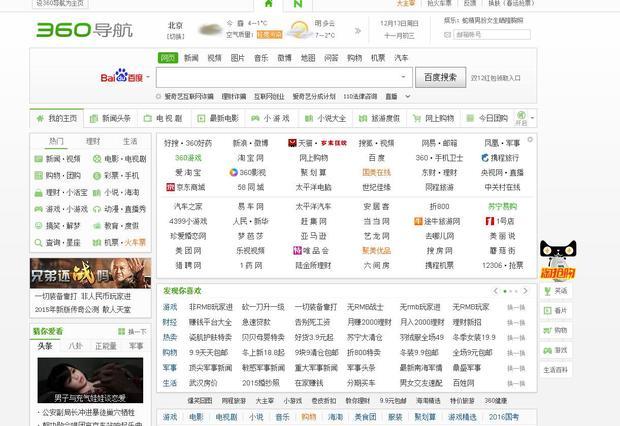Image resolution: width=620 pixels, height=426 pixels.
Task: Click the shopping cart icon of 网上购物
Action: (x=416, y=118)
